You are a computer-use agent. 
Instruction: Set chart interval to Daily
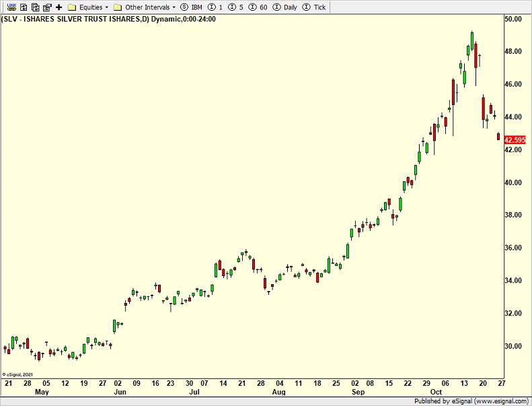(x=287, y=7)
